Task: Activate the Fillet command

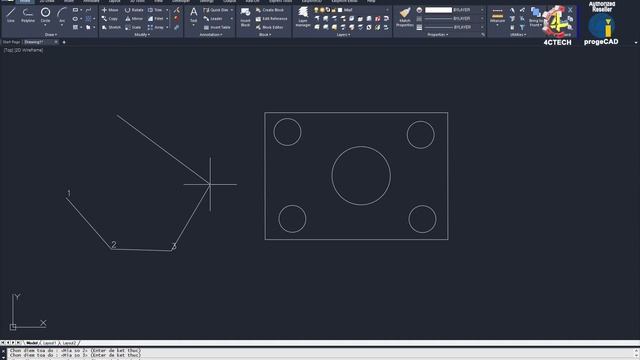Action: coord(156,19)
